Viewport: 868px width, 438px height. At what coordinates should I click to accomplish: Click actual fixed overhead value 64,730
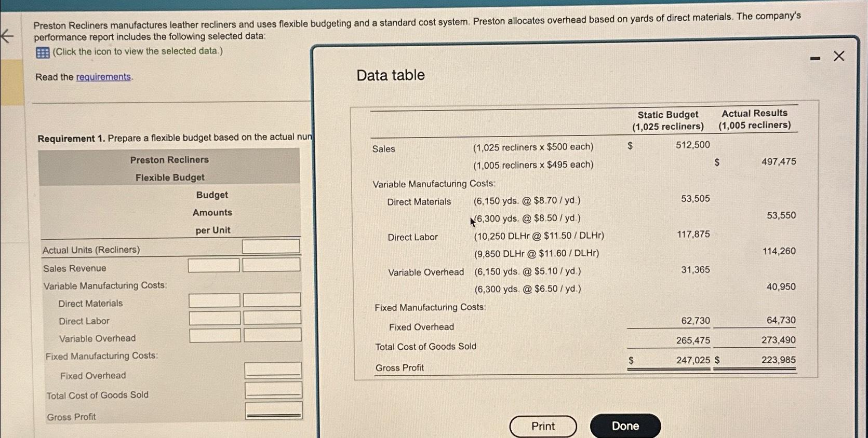781,320
